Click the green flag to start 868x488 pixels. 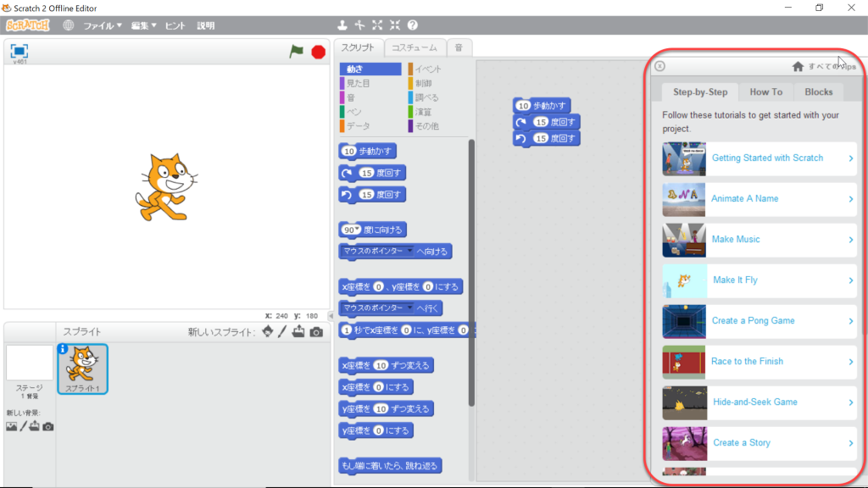(x=296, y=52)
